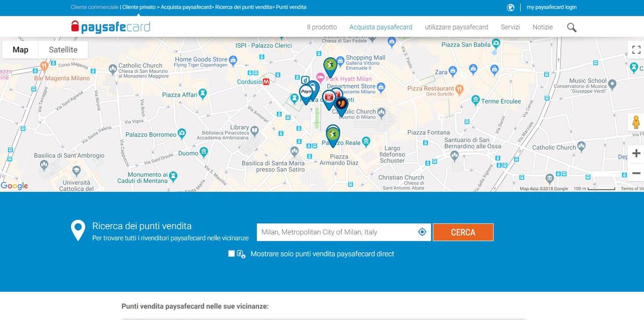This screenshot has height=320, width=644.
Task: Open the Il prodotto menu
Action: pyautogui.click(x=322, y=27)
